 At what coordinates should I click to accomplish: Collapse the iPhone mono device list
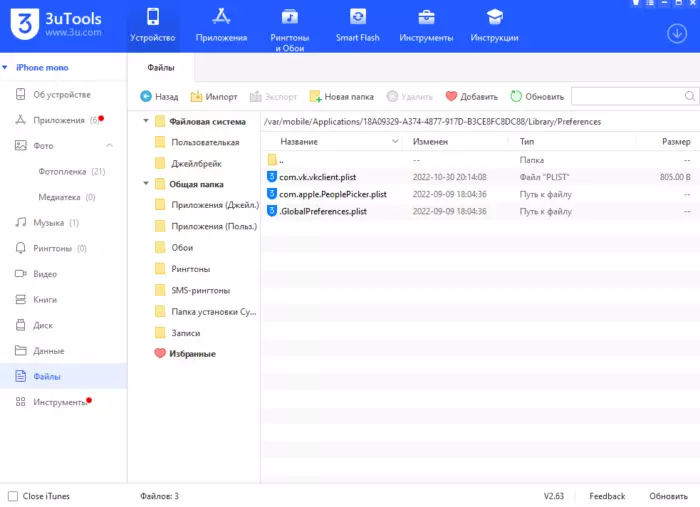(x=6, y=68)
